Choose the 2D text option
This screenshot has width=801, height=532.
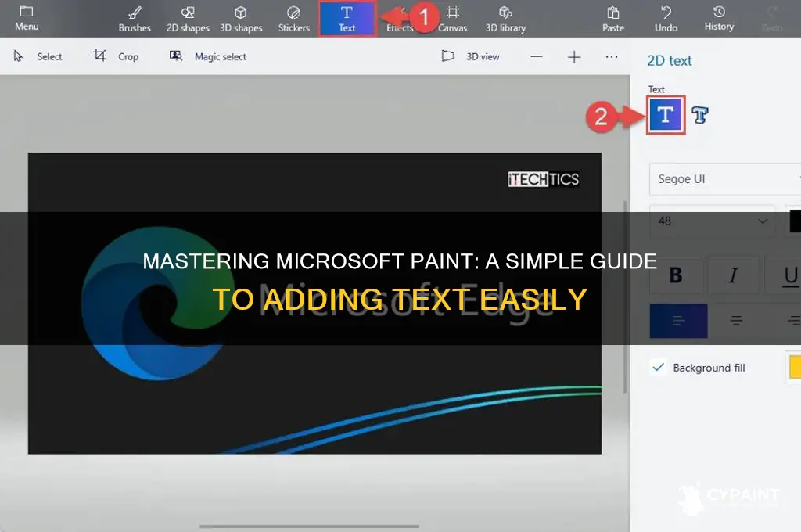click(666, 115)
